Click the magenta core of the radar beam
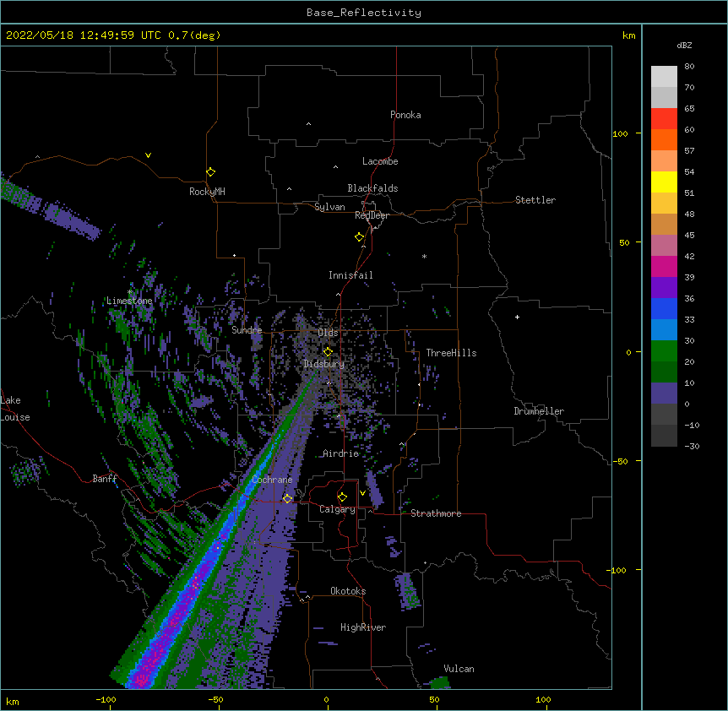The width and height of the screenshot is (728, 711). click(173, 621)
